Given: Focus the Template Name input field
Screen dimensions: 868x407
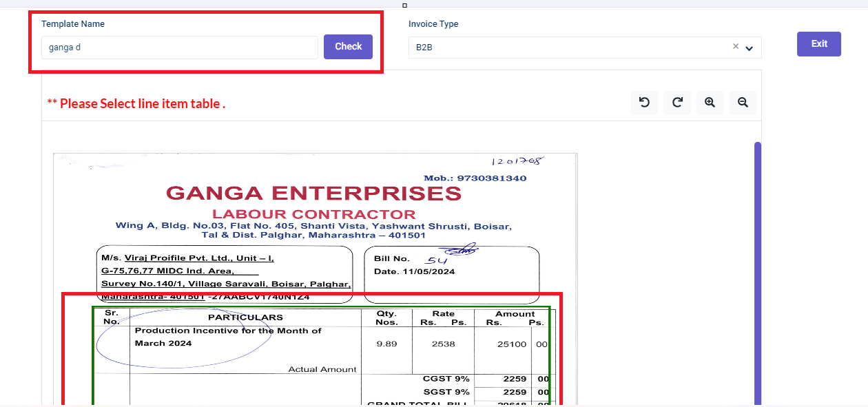Looking at the screenshot, I should [180, 48].
